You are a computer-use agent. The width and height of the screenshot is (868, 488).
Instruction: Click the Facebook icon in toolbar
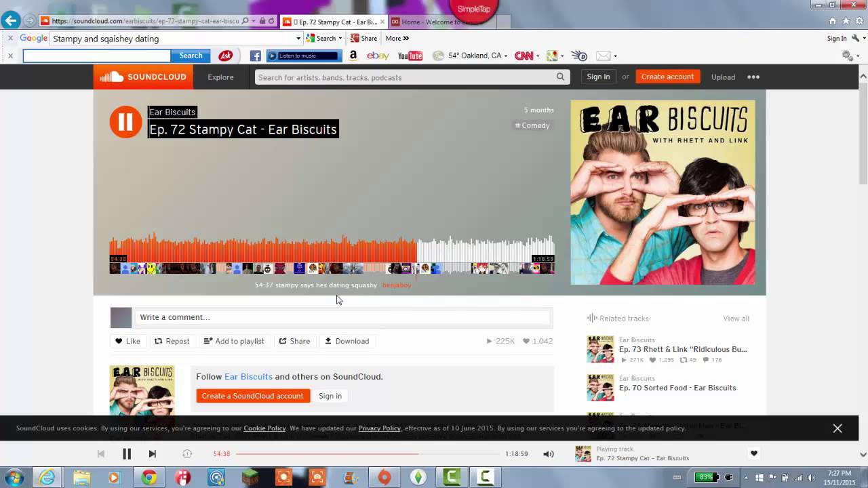click(255, 56)
